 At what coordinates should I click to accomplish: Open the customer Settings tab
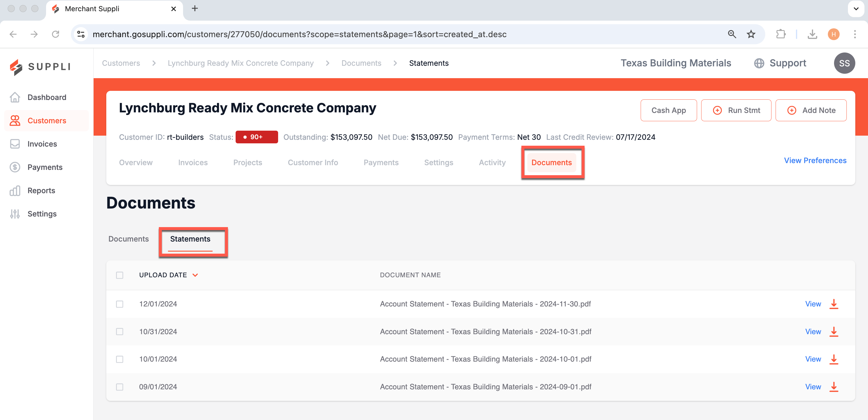[x=438, y=163]
